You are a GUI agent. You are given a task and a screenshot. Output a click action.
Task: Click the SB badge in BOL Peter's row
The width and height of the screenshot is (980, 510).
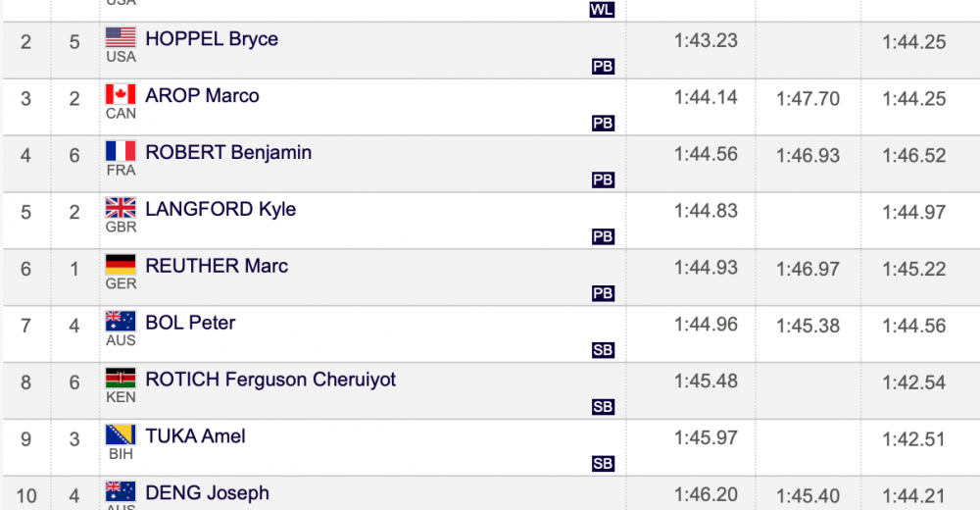pyautogui.click(x=603, y=350)
